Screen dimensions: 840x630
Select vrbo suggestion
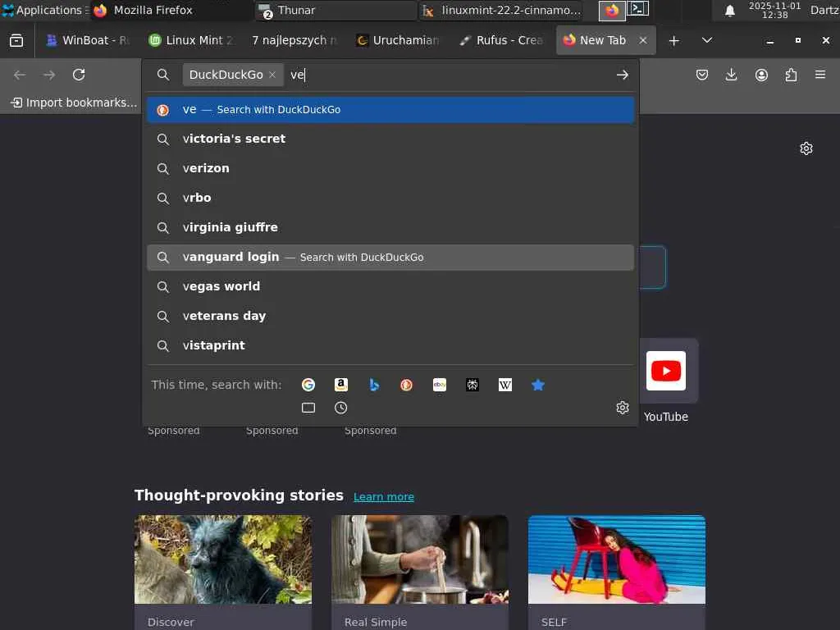pos(390,198)
